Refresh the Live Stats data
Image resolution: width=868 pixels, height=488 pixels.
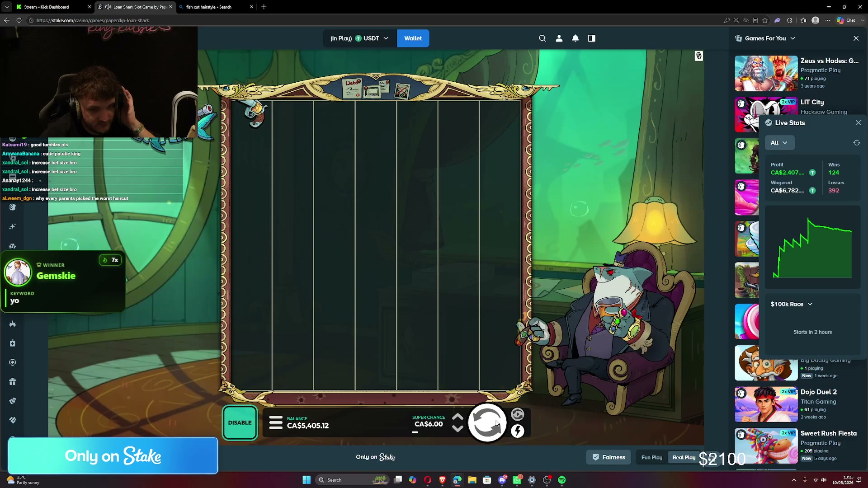pyautogui.click(x=857, y=143)
